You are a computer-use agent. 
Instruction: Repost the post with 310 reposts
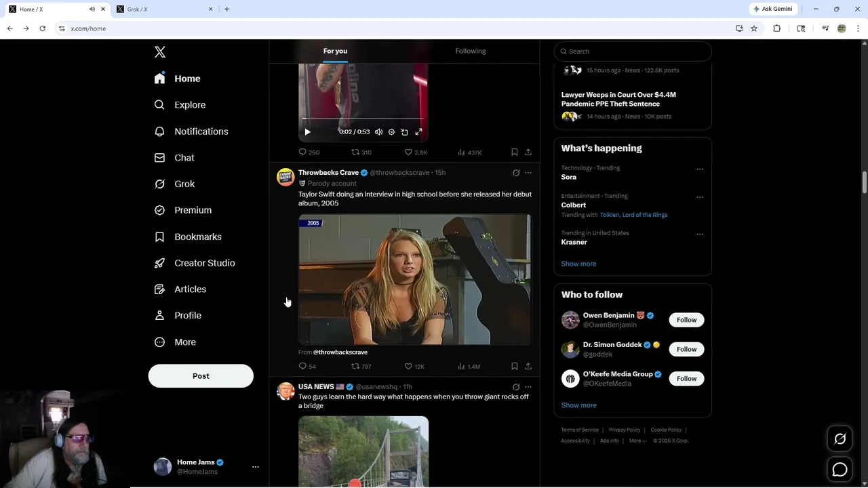click(361, 152)
